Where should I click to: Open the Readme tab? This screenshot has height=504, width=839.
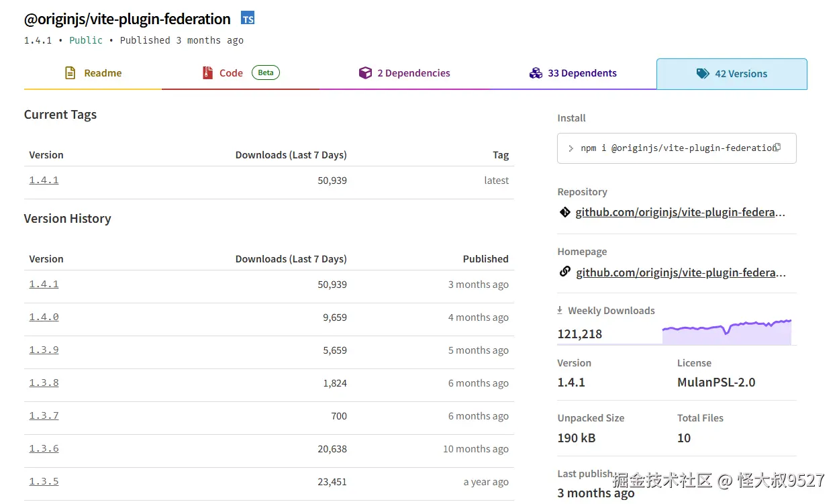coord(93,73)
